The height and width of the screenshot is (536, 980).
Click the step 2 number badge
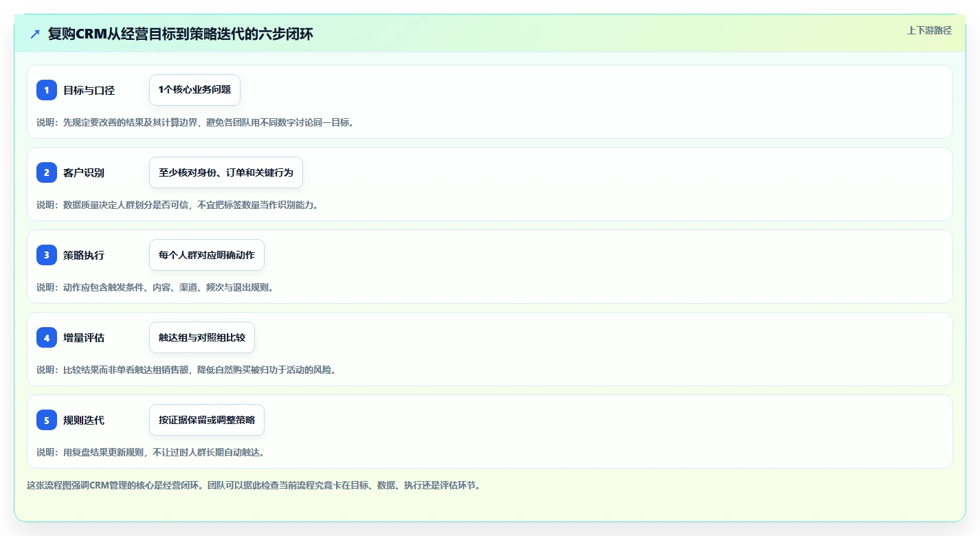pyautogui.click(x=47, y=172)
